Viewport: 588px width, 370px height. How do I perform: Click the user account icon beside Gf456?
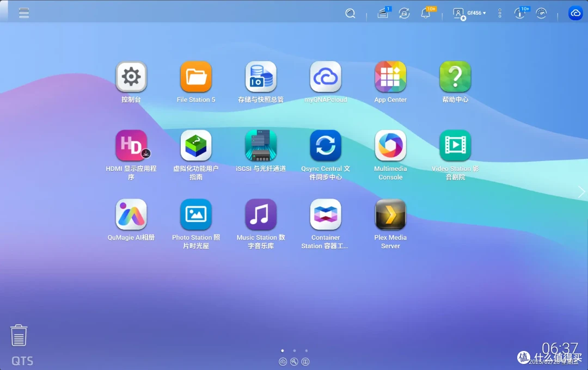pos(458,14)
